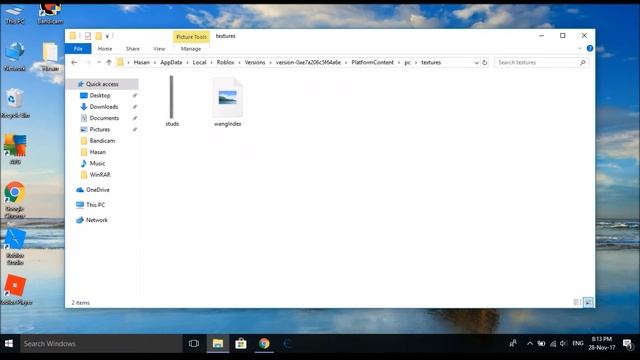Open the File menu tab
Viewport: 640px width, 360px height.
[78, 49]
